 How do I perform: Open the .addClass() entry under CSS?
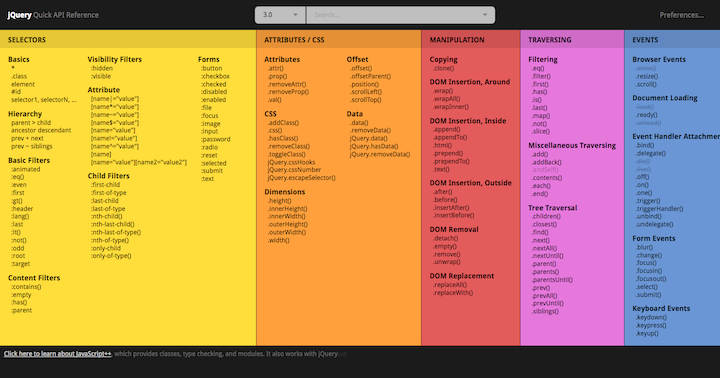[x=283, y=123]
